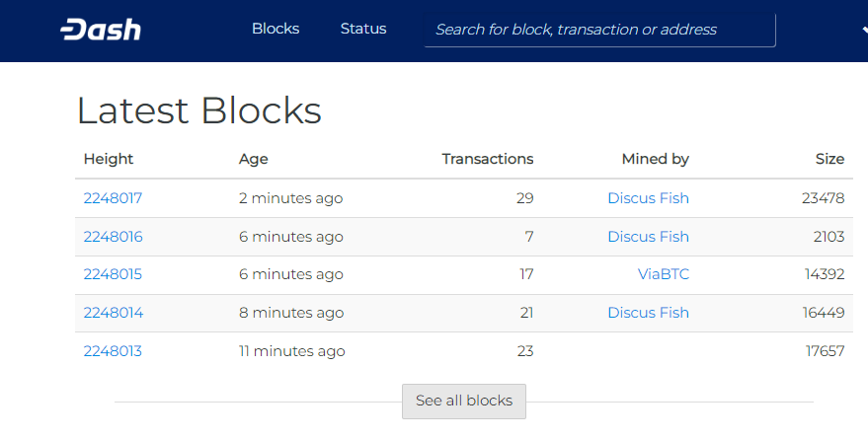Click the Size column header
Image resolution: width=868 pixels, height=440 pixels.
coord(829,159)
